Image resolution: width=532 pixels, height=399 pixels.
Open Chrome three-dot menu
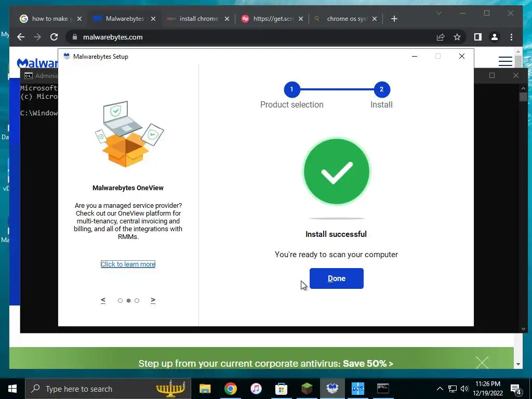tap(511, 37)
